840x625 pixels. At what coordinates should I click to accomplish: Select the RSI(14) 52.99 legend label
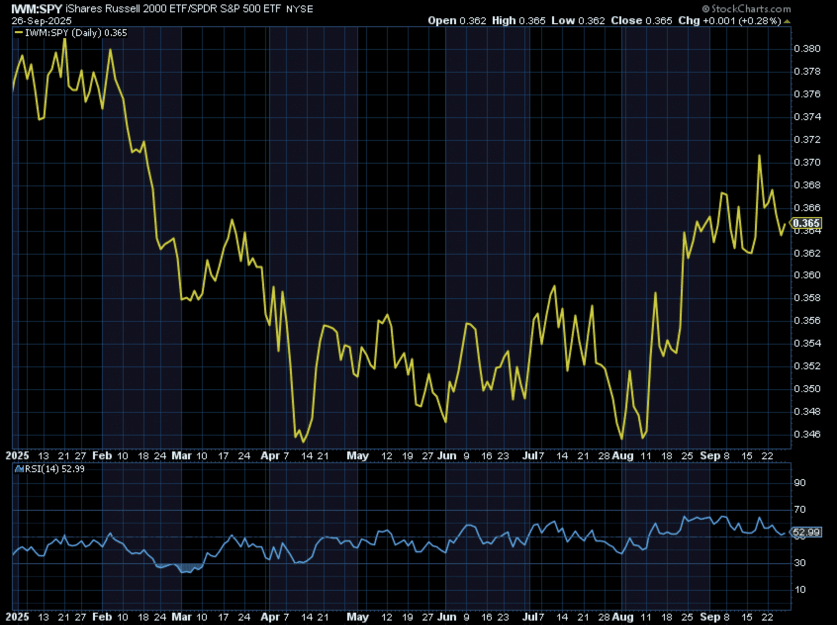click(x=54, y=469)
